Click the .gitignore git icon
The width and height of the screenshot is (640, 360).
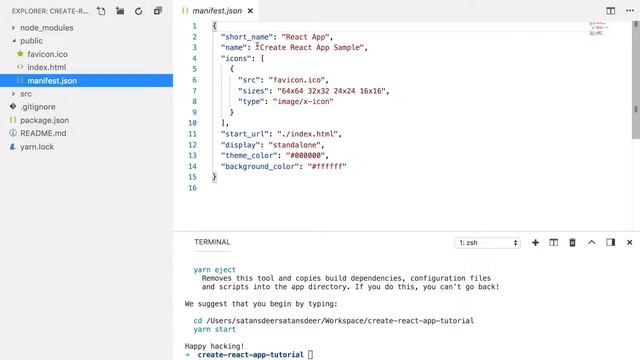[x=13, y=107]
